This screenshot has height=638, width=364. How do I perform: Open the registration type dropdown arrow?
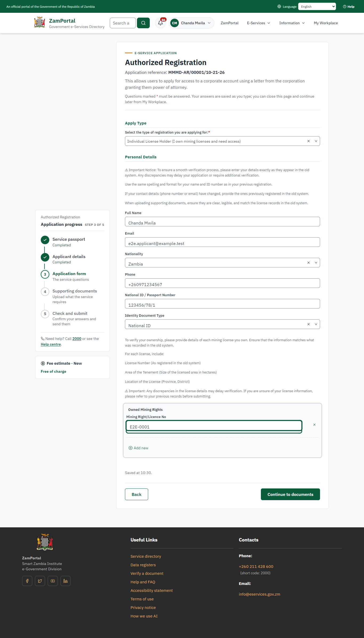[x=316, y=141]
